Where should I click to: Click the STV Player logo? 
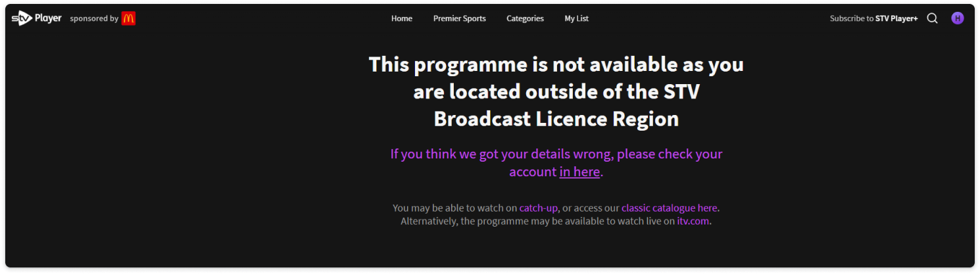click(36, 18)
